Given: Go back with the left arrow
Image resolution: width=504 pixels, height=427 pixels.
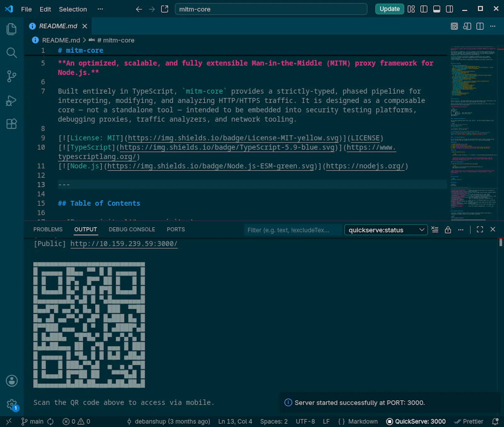Looking at the screenshot, I should (139, 9).
